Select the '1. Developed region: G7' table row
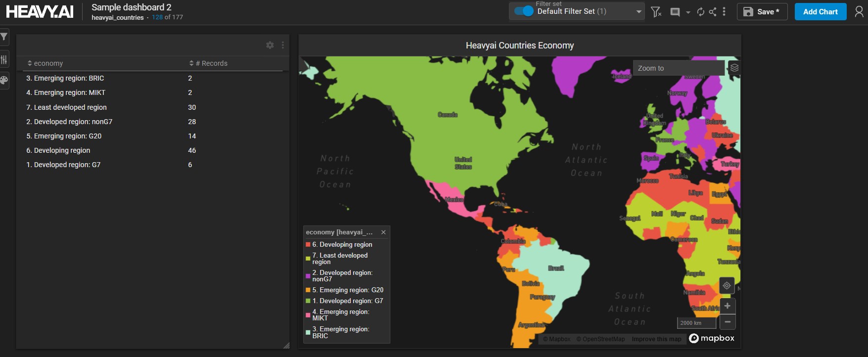 (153, 165)
